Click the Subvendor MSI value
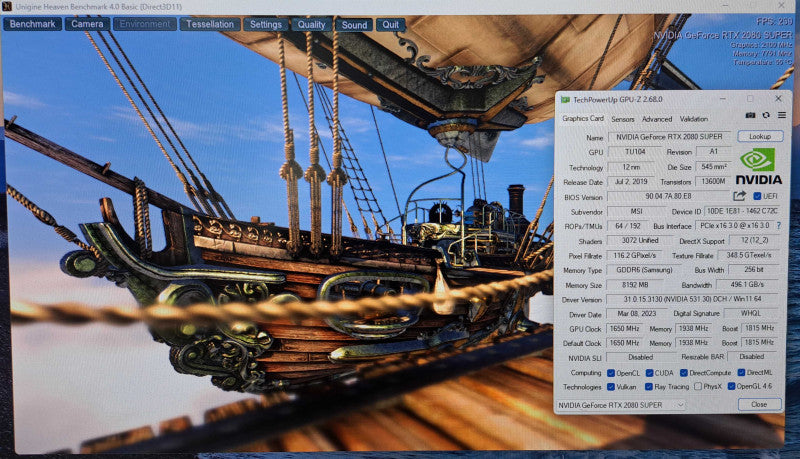 (x=636, y=211)
